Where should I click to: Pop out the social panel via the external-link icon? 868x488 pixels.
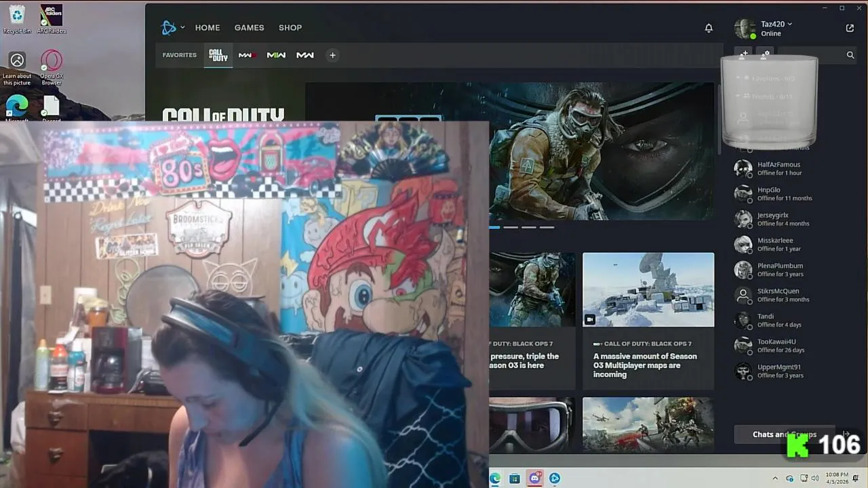click(850, 28)
